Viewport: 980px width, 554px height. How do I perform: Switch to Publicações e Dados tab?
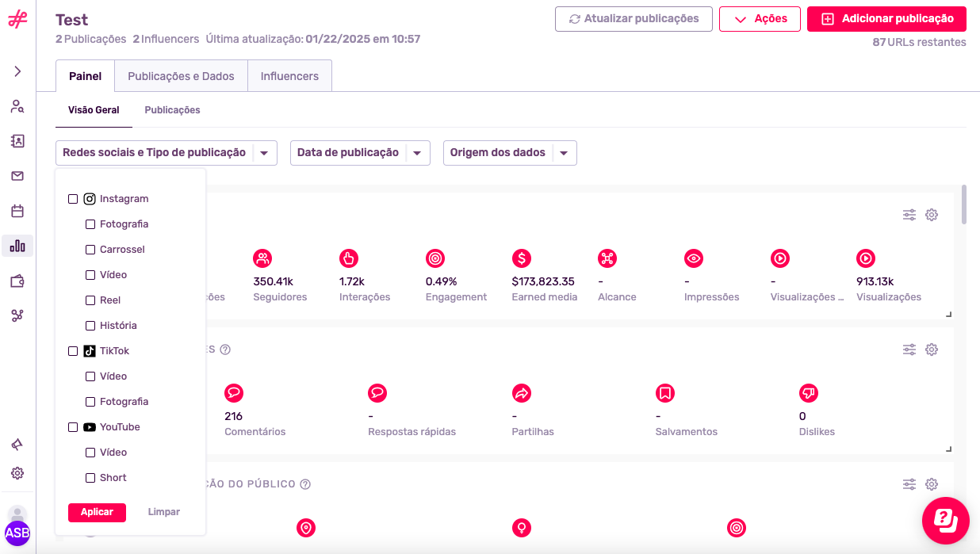click(x=181, y=76)
